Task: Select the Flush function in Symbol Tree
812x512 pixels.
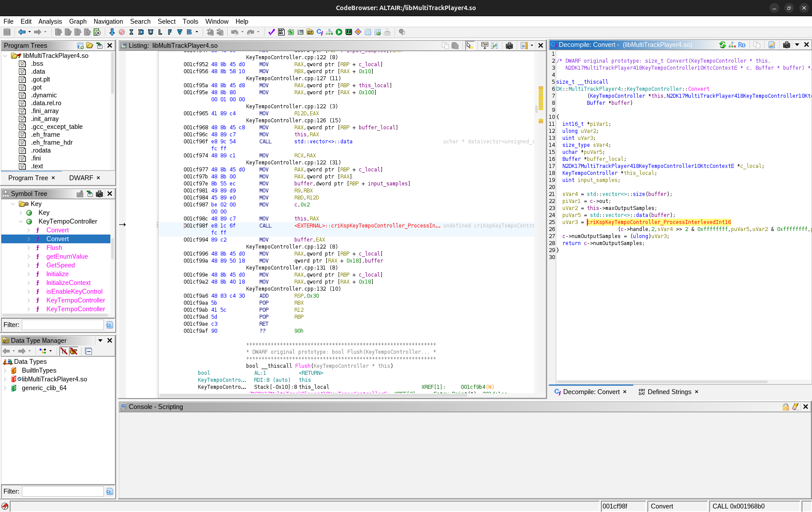Action: click(54, 248)
